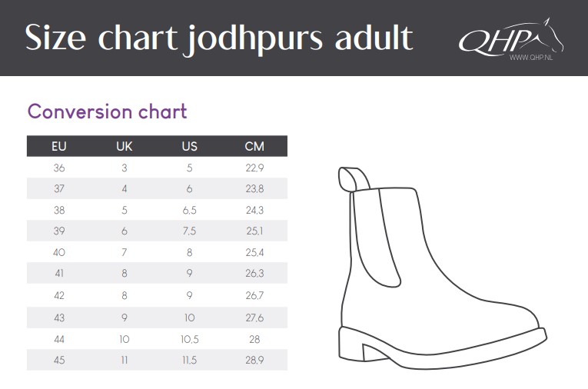This screenshot has height=389, width=588.
Task: Click the jodhpur boot illustration
Action: click(x=443, y=268)
